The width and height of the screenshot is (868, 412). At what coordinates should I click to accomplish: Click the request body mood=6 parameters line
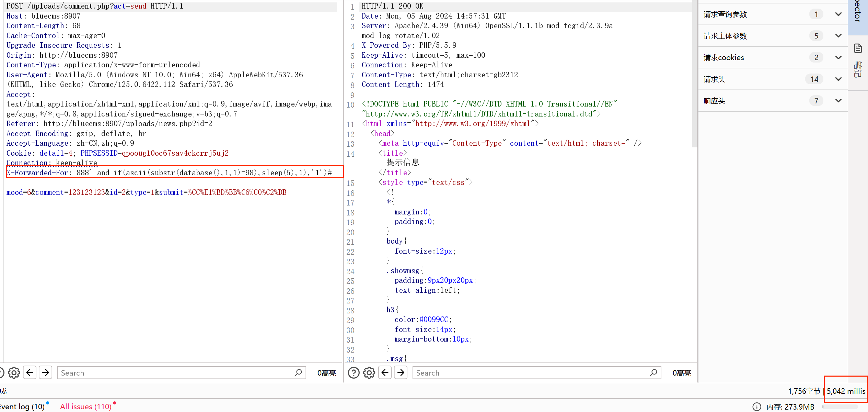pyautogui.click(x=146, y=192)
